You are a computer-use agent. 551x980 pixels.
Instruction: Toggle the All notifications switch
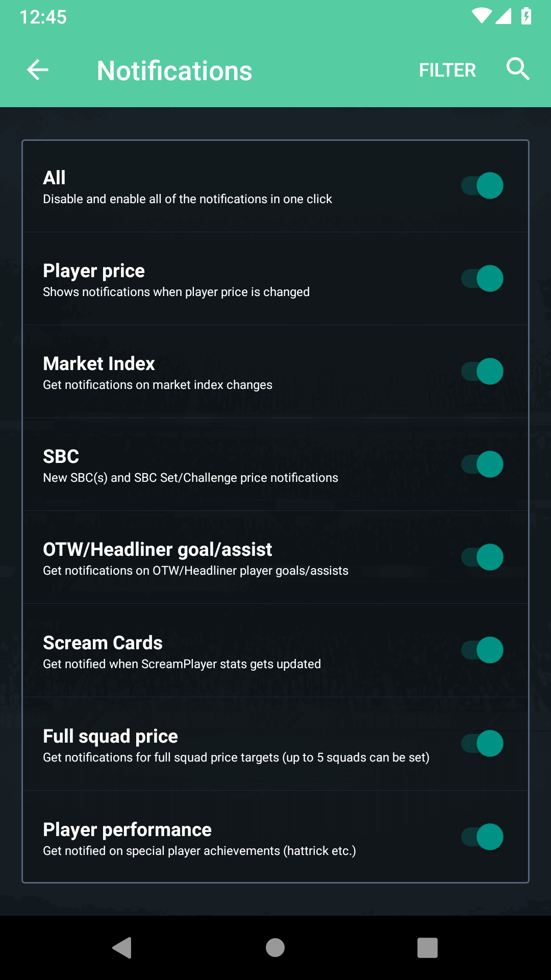[482, 186]
